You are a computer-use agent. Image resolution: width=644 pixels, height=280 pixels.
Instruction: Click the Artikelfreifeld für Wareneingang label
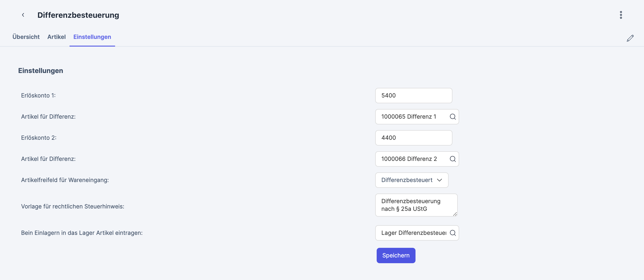(65, 180)
